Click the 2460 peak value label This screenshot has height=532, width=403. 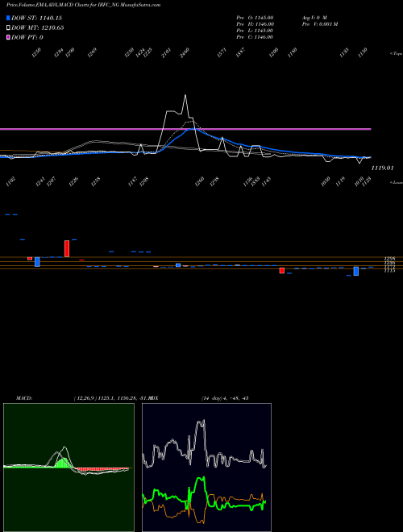(x=185, y=53)
